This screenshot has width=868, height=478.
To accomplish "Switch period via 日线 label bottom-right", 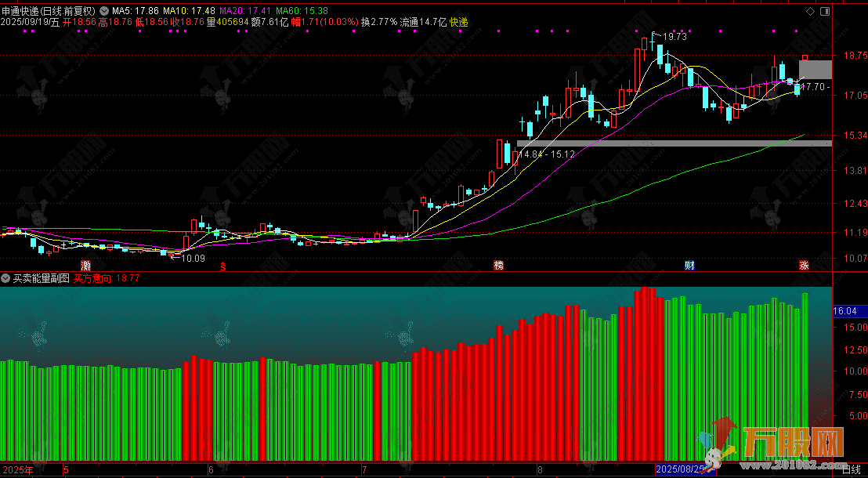I will click(x=850, y=470).
